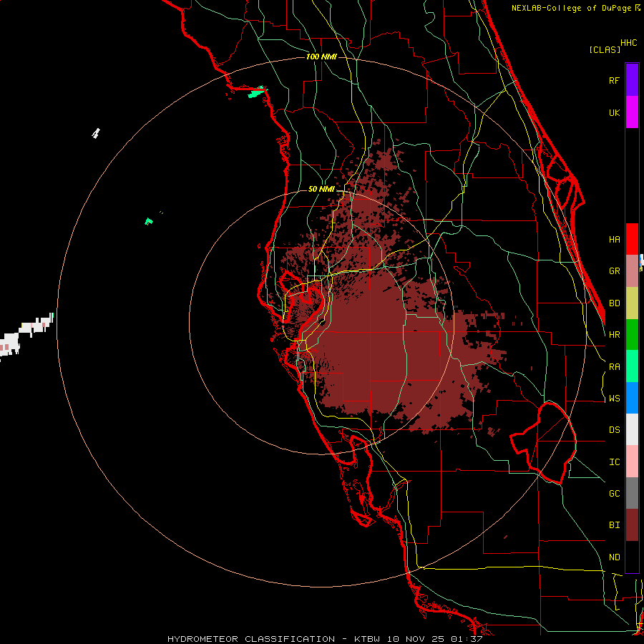Click the "BD" legend label
Image resolution: width=644 pixels, height=644 pixels.
tap(614, 303)
